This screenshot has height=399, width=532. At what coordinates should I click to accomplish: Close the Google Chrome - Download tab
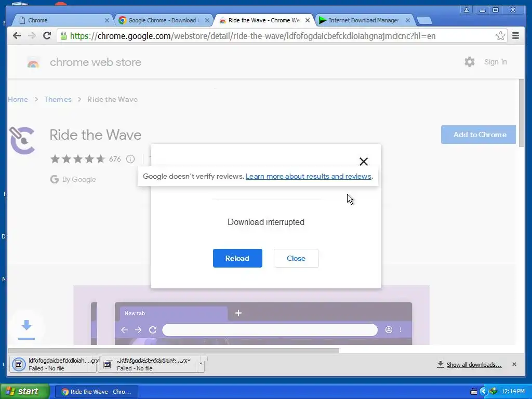coord(207,20)
